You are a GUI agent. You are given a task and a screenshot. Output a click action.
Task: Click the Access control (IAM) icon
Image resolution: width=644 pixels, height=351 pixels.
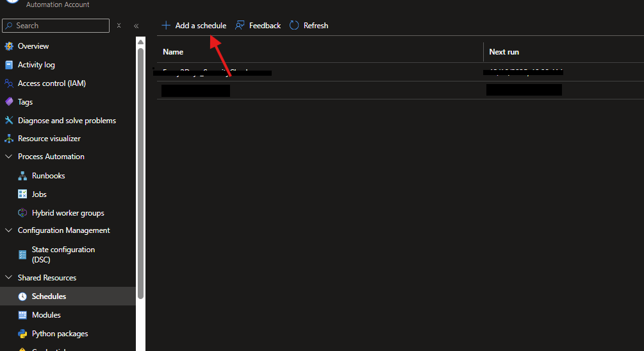(9, 83)
